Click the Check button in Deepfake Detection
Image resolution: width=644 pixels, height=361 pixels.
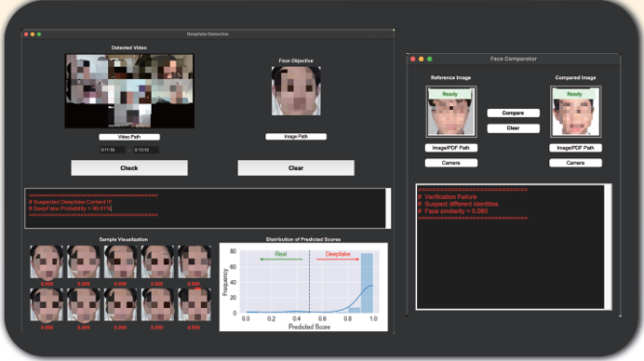pyautogui.click(x=129, y=168)
